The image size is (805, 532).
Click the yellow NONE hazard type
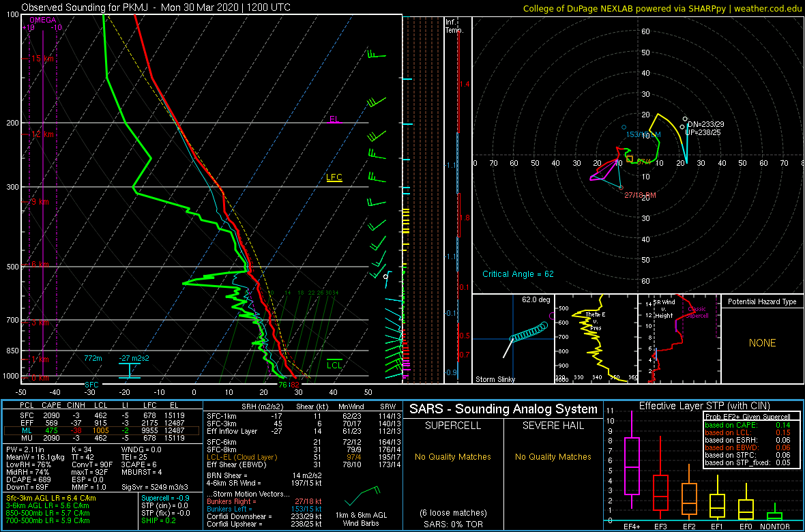(x=762, y=343)
